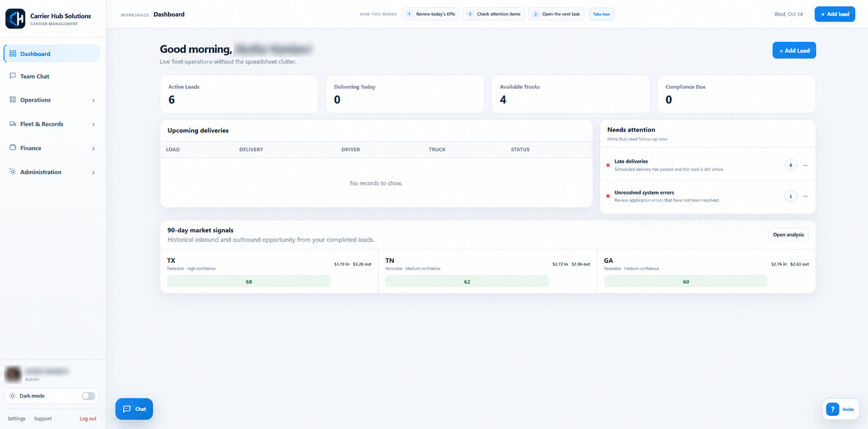Click the GA score bar showing 60

(686, 281)
